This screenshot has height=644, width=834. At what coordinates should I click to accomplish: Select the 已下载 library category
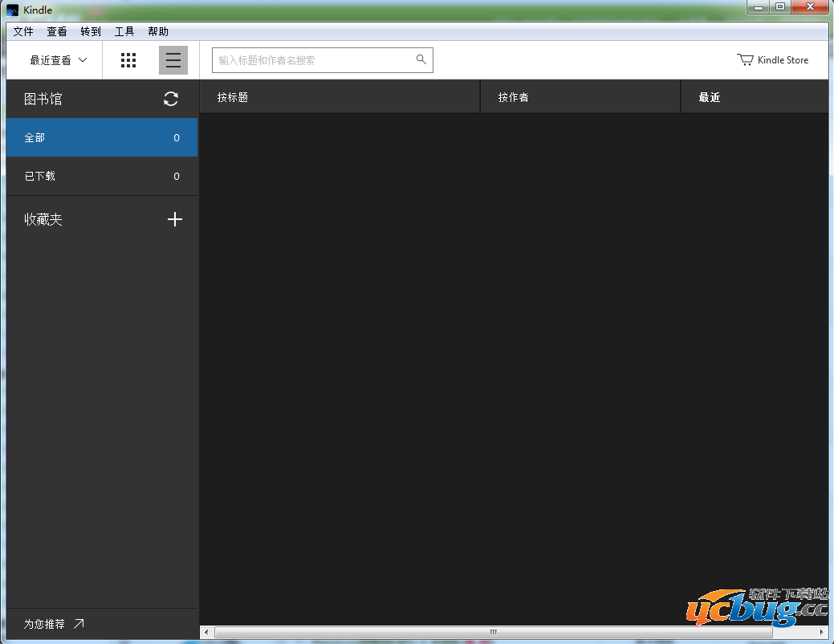pos(102,177)
